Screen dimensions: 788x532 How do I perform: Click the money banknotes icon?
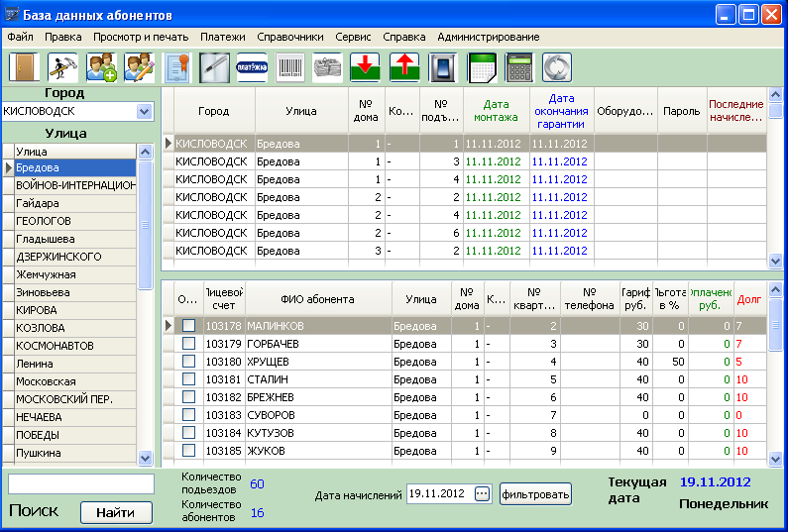[x=327, y=66]
